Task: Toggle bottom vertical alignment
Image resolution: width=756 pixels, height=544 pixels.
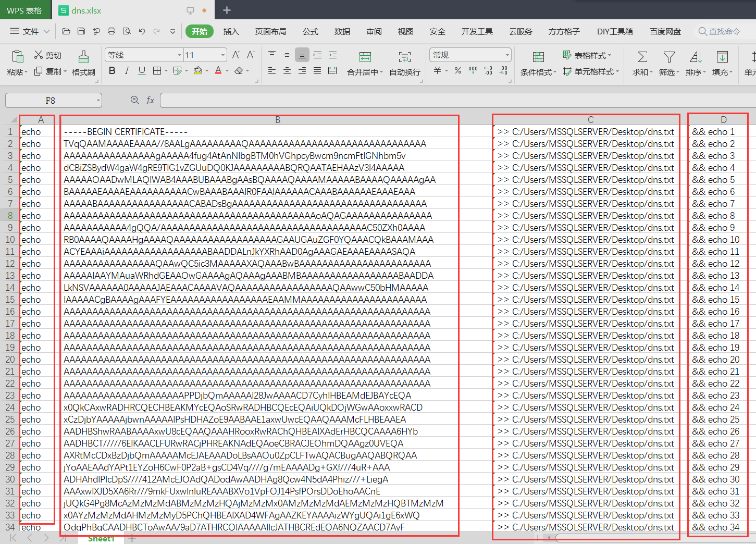Action: [x=302, y=55]
